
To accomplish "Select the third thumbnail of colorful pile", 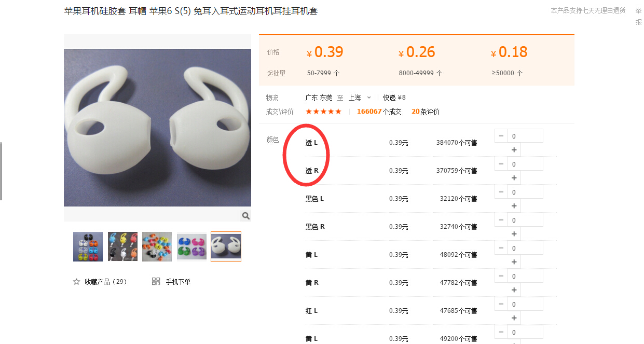I will 157,246.
